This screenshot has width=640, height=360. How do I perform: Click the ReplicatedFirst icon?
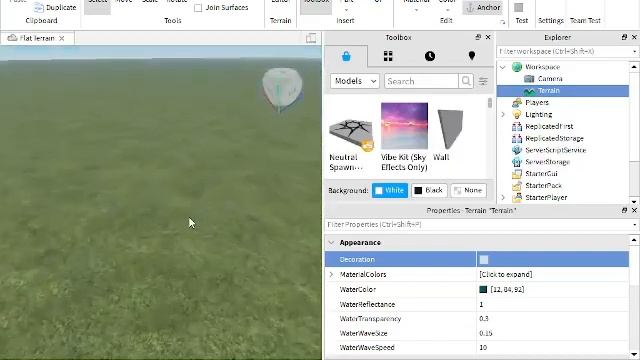517,126
